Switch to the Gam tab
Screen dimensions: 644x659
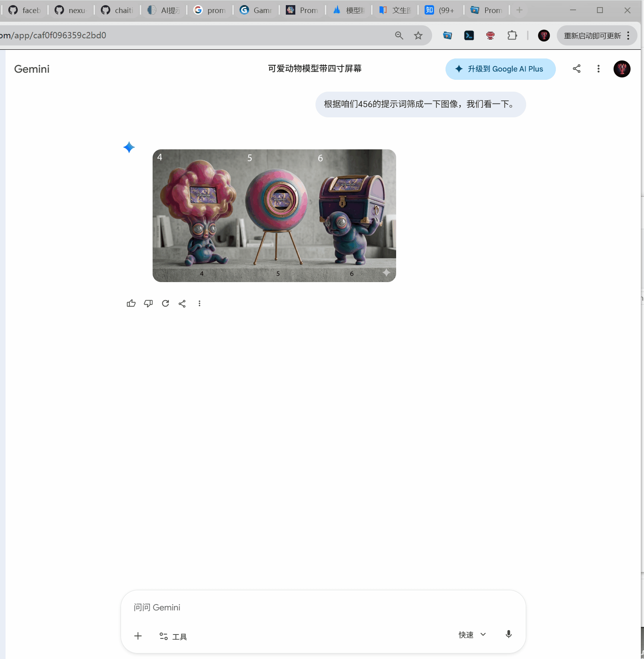tap(256, 10)
